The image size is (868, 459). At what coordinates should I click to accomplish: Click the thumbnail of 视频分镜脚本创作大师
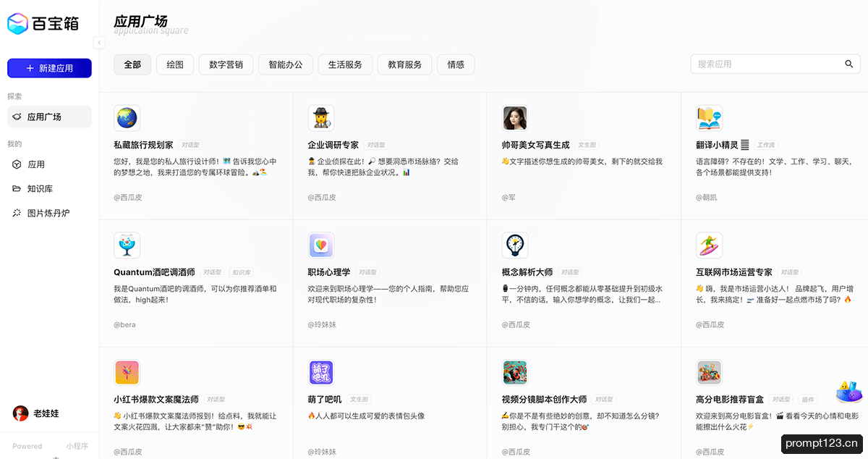(514, 373)
